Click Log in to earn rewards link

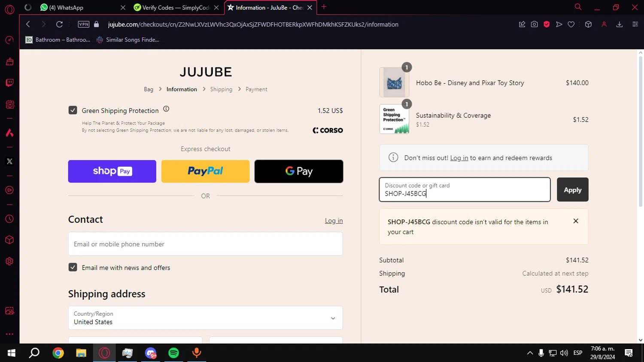point(459,158)
